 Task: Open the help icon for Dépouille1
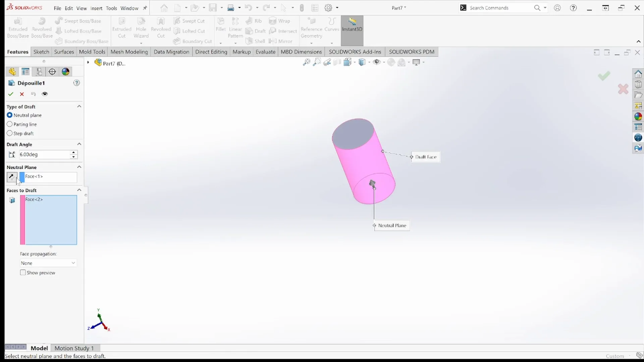76,83
